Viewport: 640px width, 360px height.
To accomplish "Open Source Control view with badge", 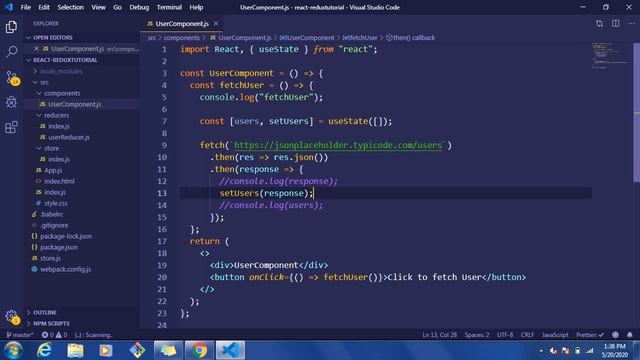I will coord(11,78).
